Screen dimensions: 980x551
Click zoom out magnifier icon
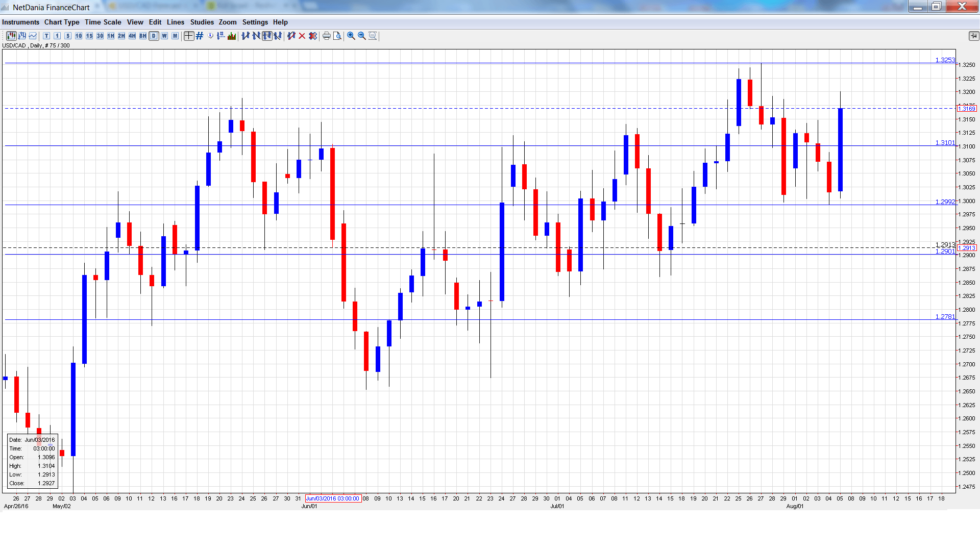pyautogui.click(x=362, y=36)
